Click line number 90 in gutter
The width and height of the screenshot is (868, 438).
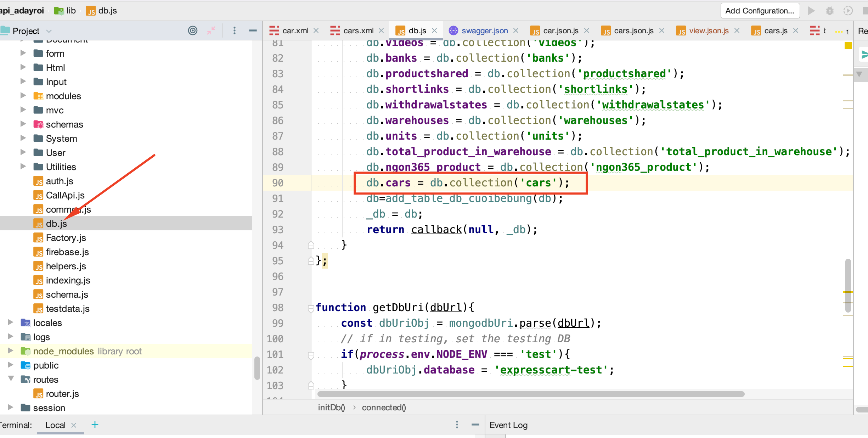coord(278,183)
